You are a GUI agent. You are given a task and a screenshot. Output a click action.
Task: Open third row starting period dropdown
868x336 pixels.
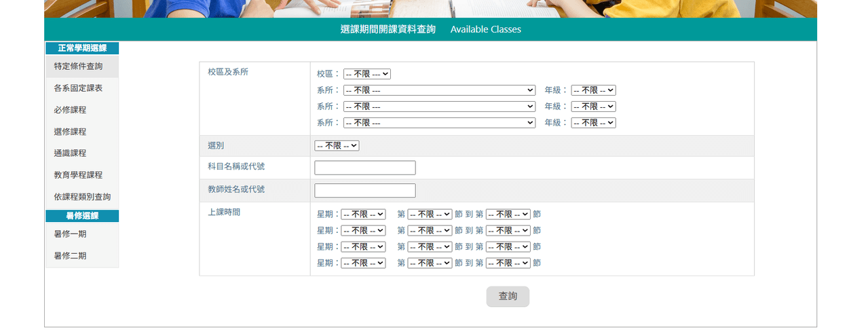pos(430,246)
